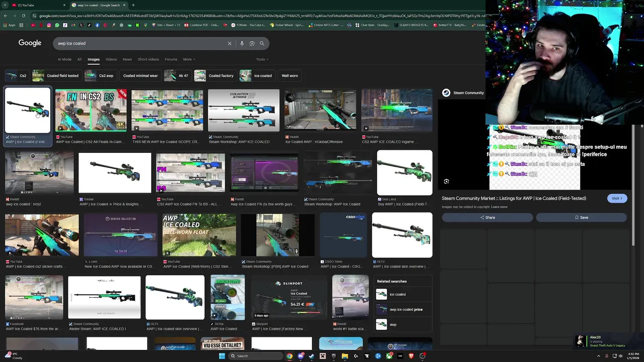Open OBS Studio from the taskbar
The width and height of the screenshot is (644, 362).
[422, 356]
